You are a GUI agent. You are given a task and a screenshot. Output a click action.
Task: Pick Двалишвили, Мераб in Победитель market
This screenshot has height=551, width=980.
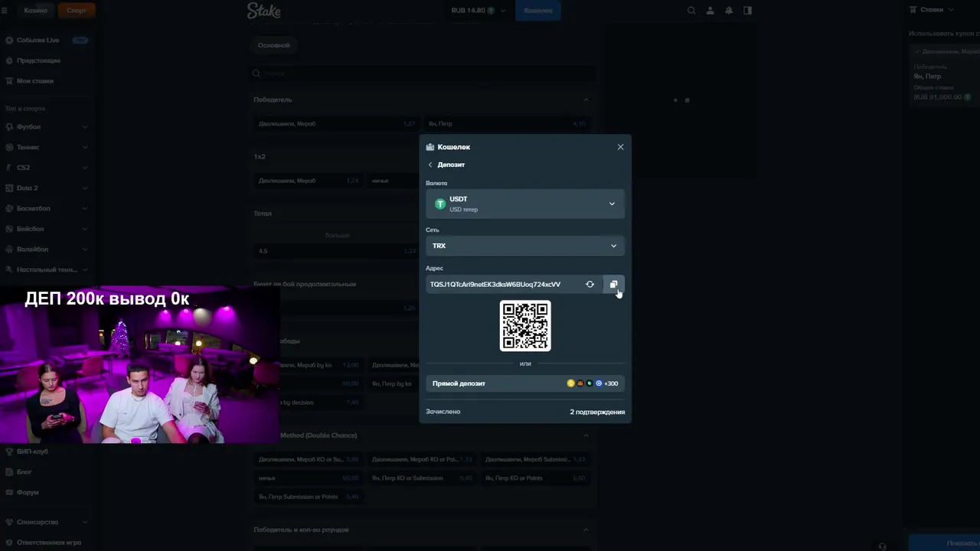(337, 124)
